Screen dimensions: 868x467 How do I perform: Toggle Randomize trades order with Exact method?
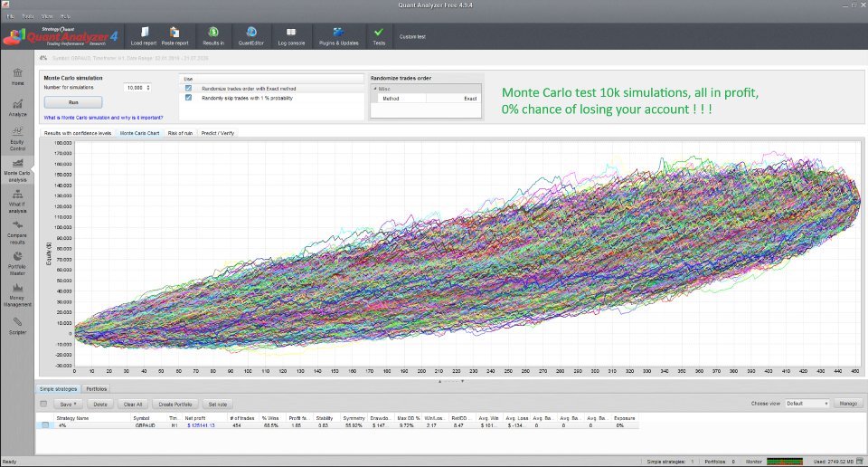[188, 89]
